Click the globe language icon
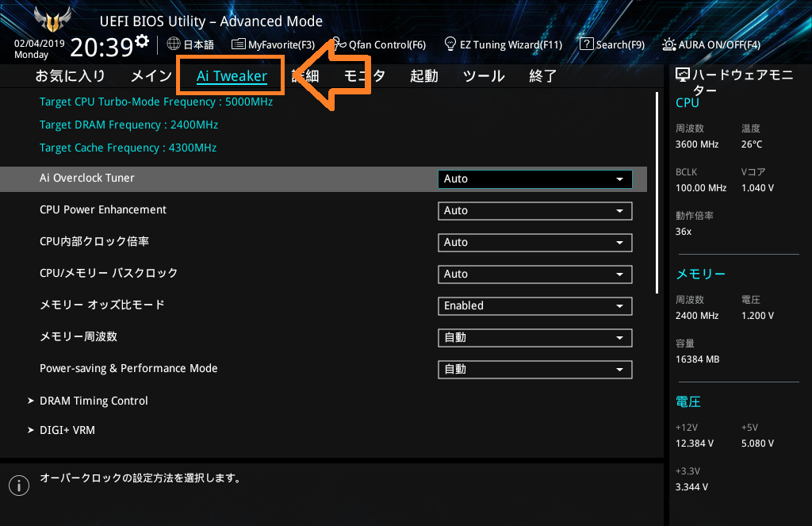This screenshot has height=526, width=812. click(x=174, y=44)
